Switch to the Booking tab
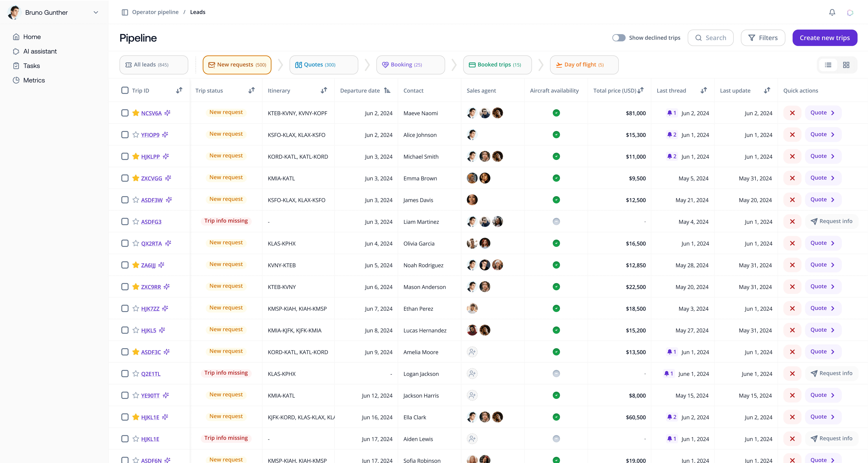The width and height of the screenshot is (868, 463). tap(410, 65)
